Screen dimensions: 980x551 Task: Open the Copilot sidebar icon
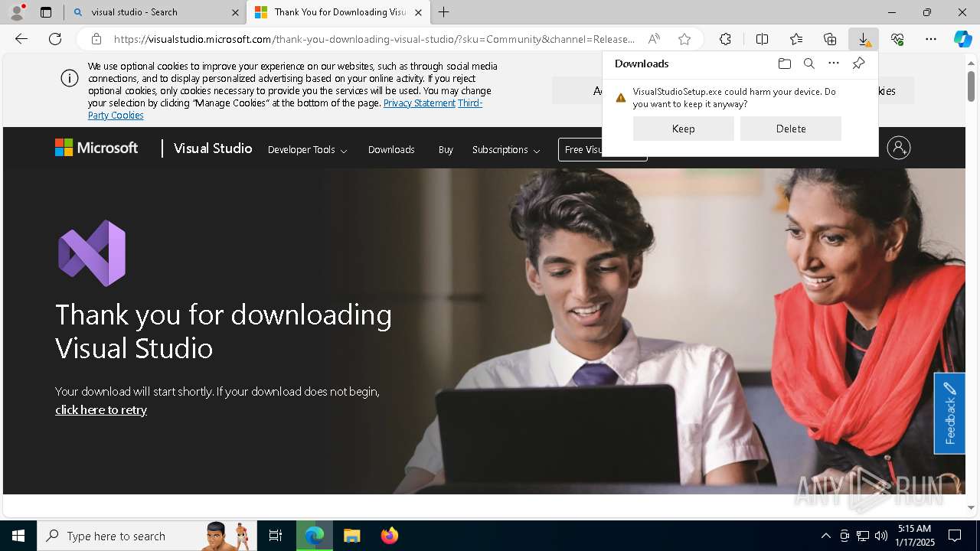(x=963, y=39)
